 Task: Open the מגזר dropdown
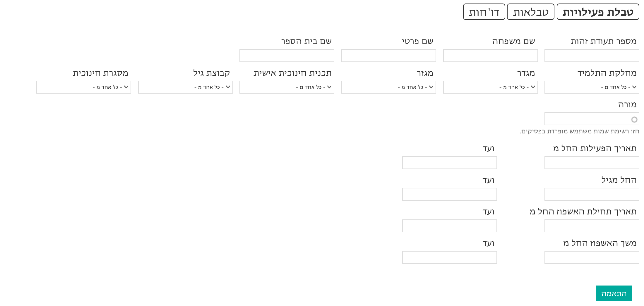tap(388, 87)
